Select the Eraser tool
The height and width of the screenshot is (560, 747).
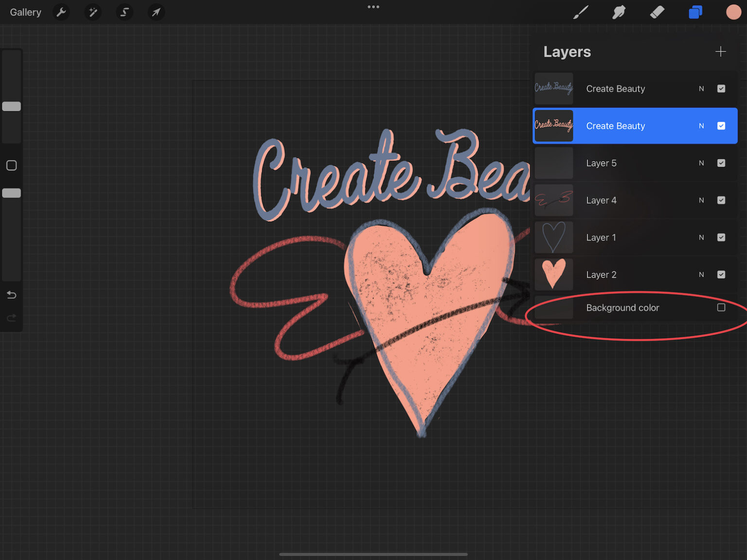coord(657,12)
